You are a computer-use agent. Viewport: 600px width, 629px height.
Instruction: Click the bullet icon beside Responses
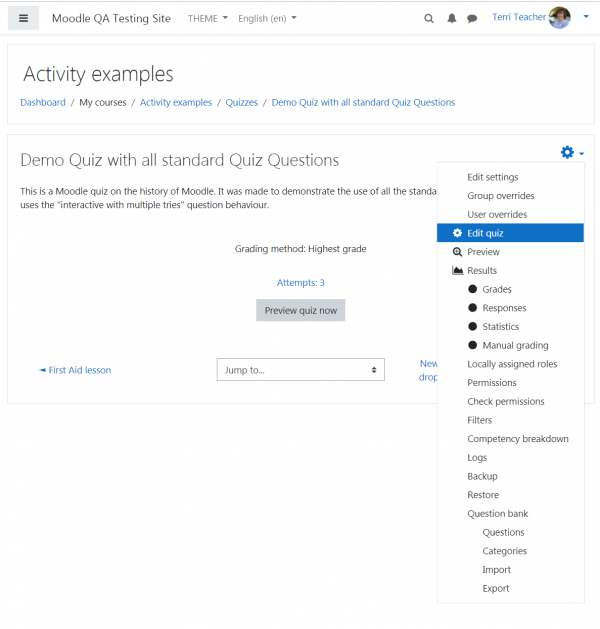point(472,308)
